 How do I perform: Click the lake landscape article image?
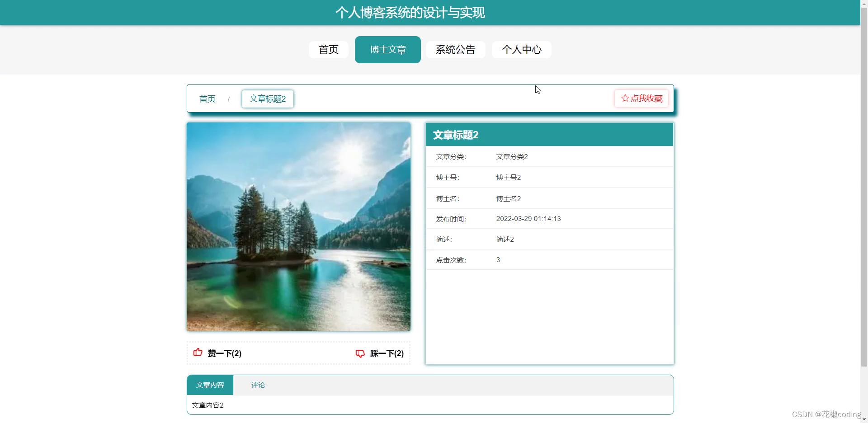pyautogui.click(x=298, y=226)
